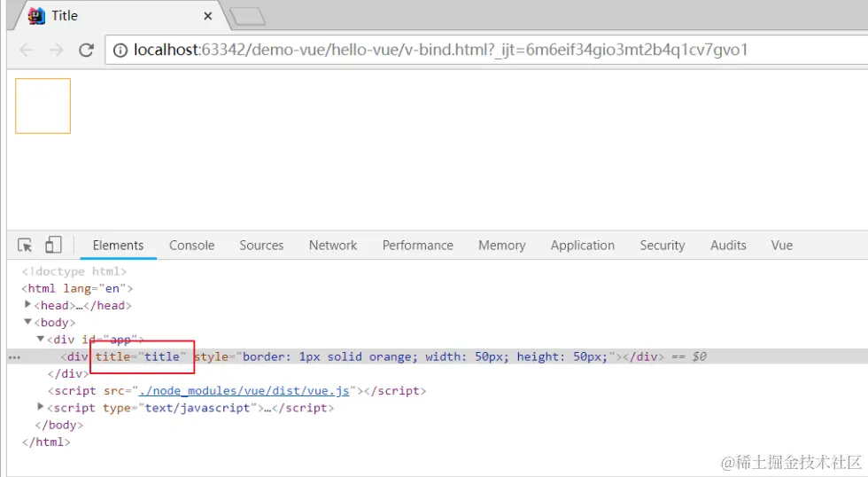
Task: Toggle the device toolbar icon
Action: (x=53, y=245)
